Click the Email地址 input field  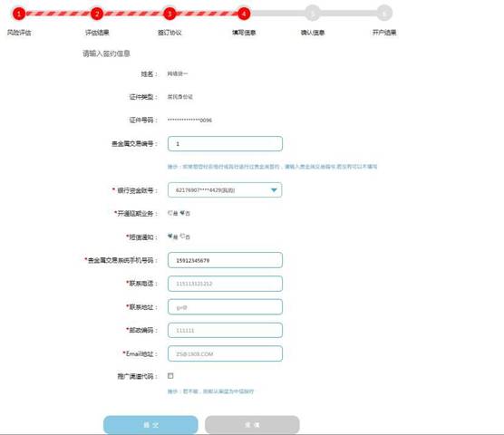click(225, 353)
